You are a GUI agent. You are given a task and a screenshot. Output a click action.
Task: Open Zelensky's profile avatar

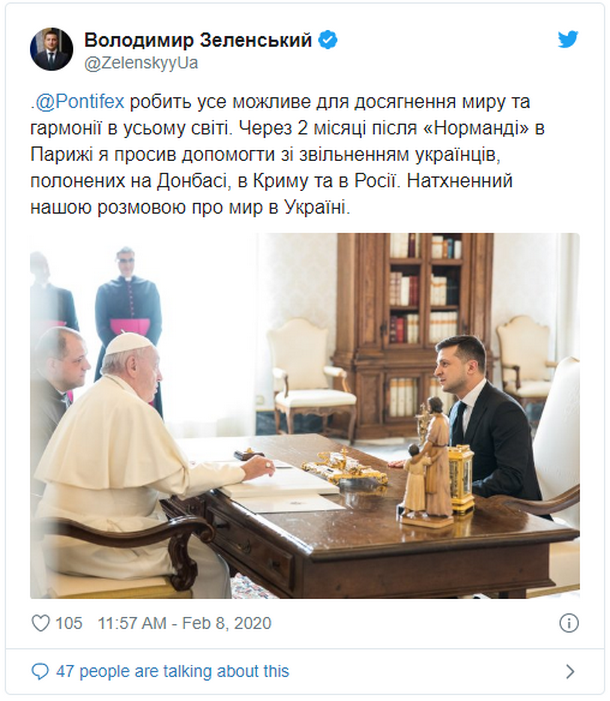(51, 49)
